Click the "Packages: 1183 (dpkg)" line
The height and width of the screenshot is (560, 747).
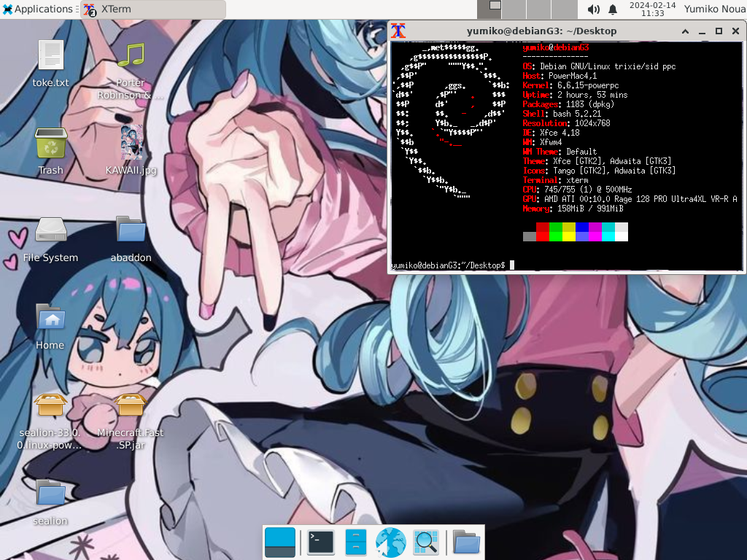pos(568,104)
